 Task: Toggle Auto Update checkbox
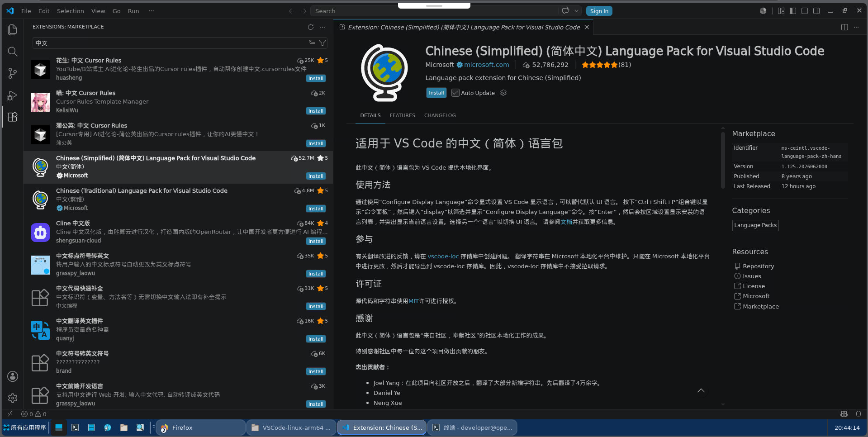click(x=455, y=93)
